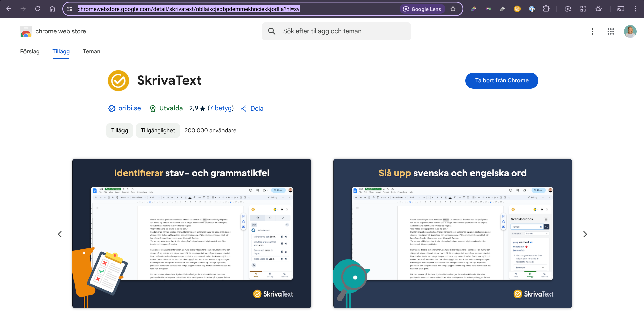
Task: Open the Chrome three-dot menu
Action: [635, 9]
